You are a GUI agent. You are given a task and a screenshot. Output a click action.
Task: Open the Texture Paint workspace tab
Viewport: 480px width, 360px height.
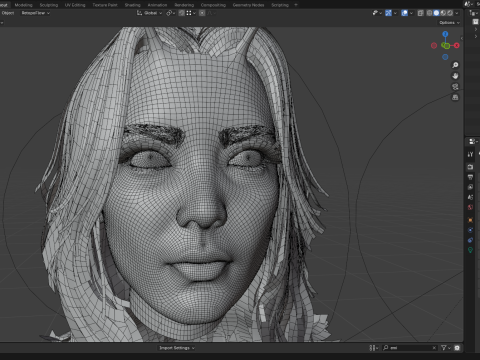click(105, 5)
